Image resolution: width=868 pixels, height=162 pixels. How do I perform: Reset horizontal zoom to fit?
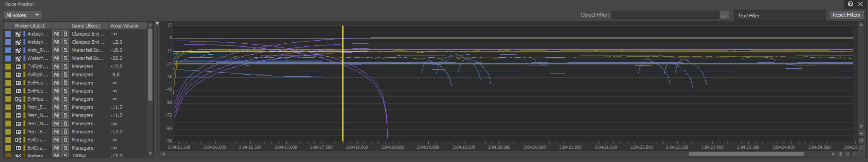[x=847, y=154]
